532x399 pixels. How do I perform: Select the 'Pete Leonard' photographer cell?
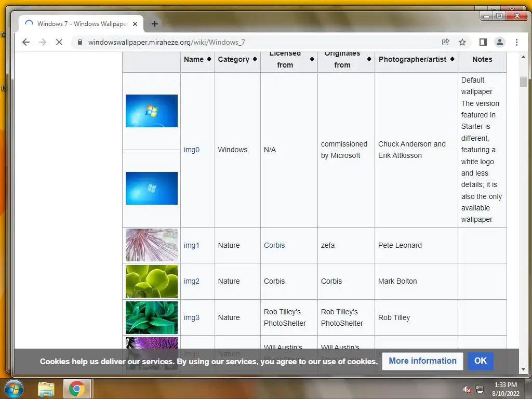point(416,245)
